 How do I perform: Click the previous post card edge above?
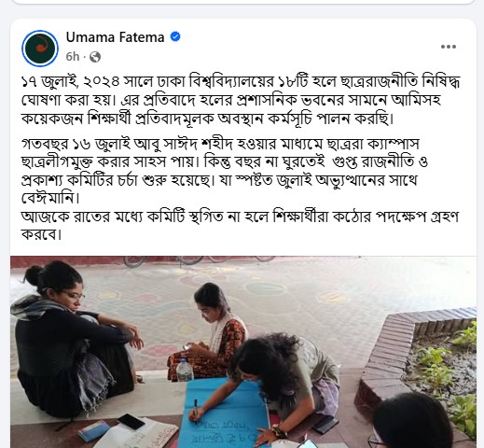tap(243, 2)
